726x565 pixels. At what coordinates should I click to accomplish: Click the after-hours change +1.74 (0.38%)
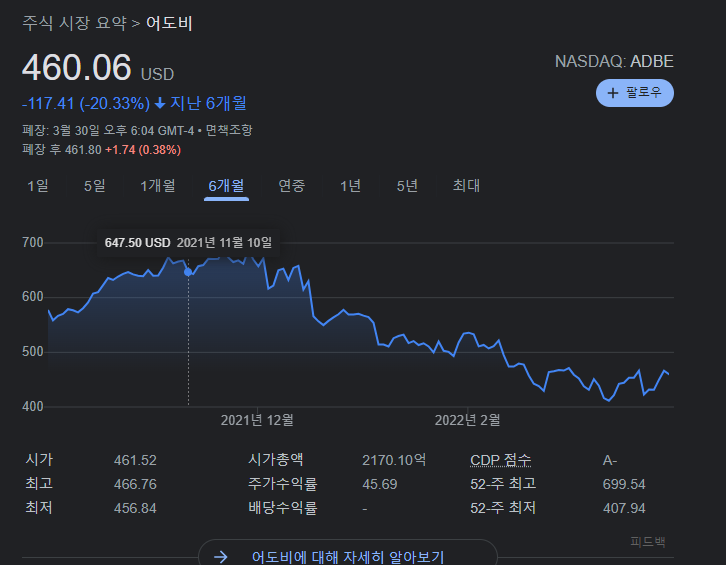pos(143,150)
